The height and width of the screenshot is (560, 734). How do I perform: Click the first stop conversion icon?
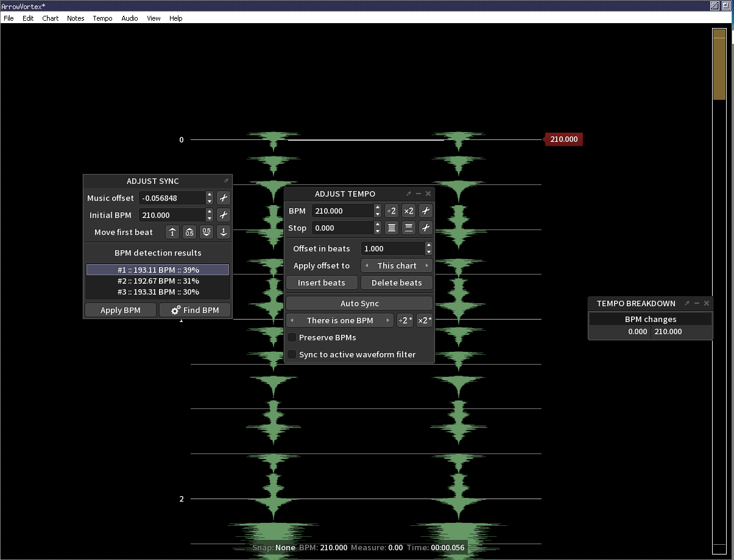pyautogui.click(x=391, y=228)
